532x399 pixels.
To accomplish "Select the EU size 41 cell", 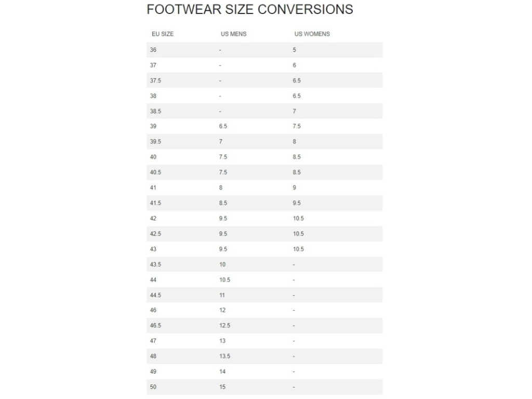I will [153, 188].
